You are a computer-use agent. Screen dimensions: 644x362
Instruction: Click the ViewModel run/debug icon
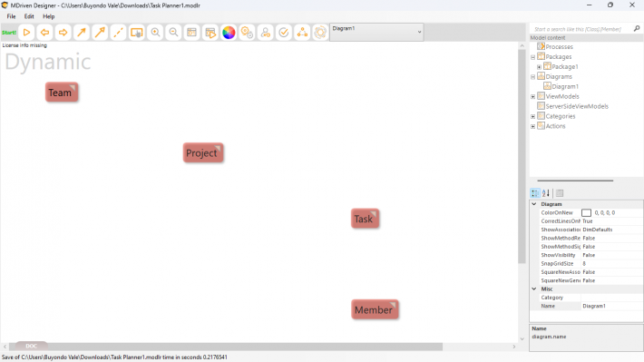pos(210,33)
